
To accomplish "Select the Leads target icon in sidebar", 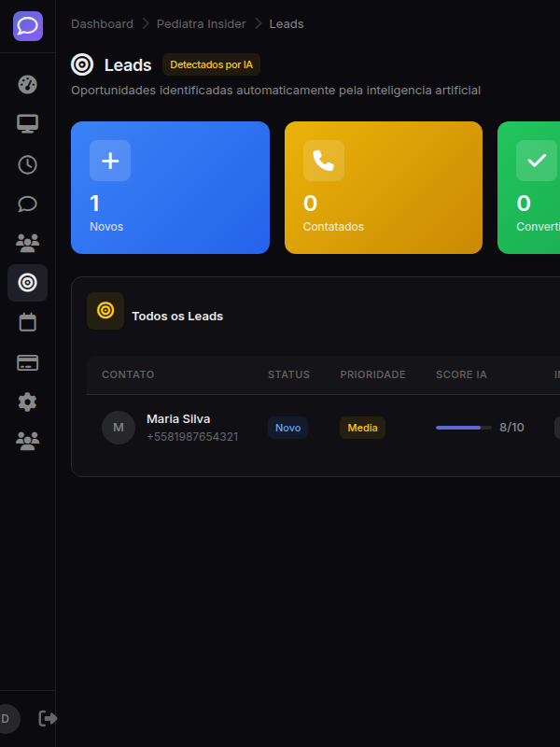I will pyautogui.click(x=28, y=283).
